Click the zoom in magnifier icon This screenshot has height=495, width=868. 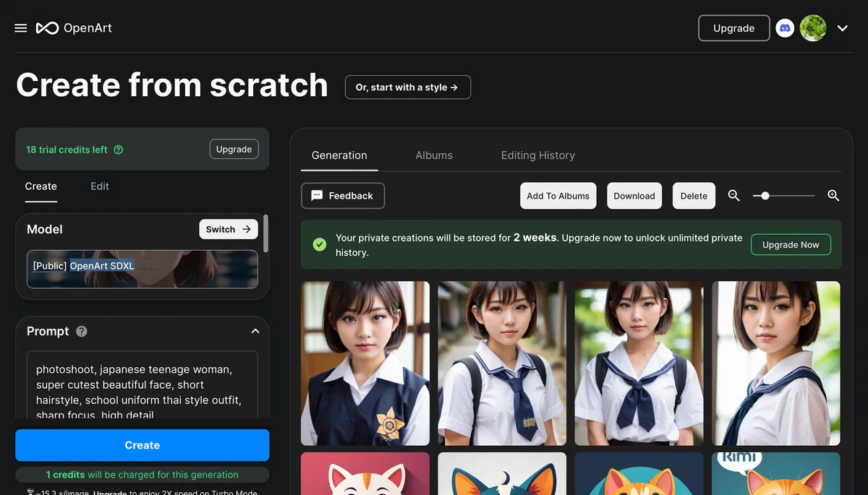[x=833, y=196]
